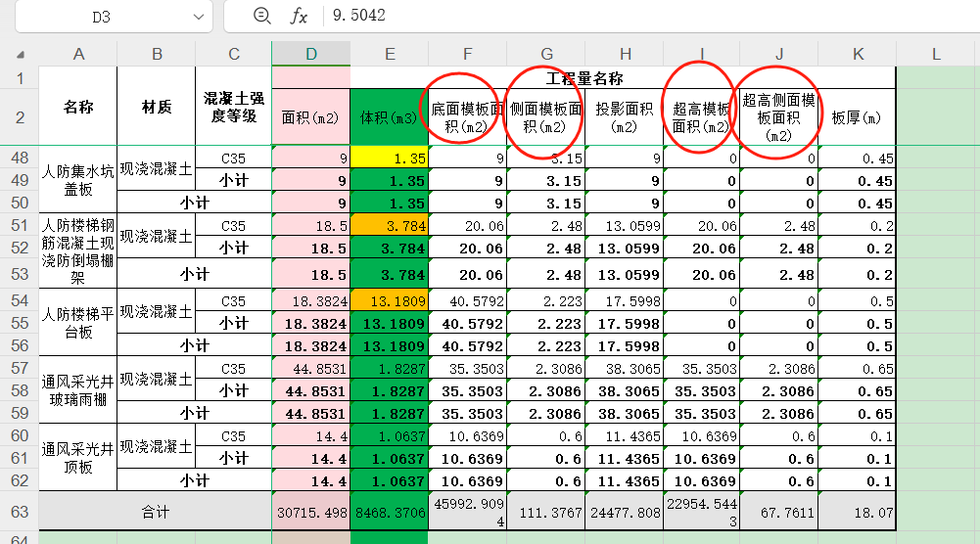Select column L header
Screen dimensions: 980x544
936,55
